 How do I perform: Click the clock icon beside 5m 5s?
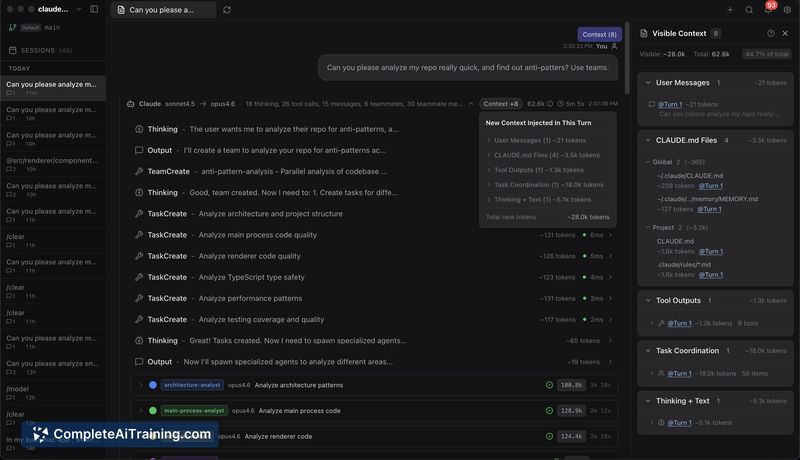pyautogui.click(x=560, y=104)
